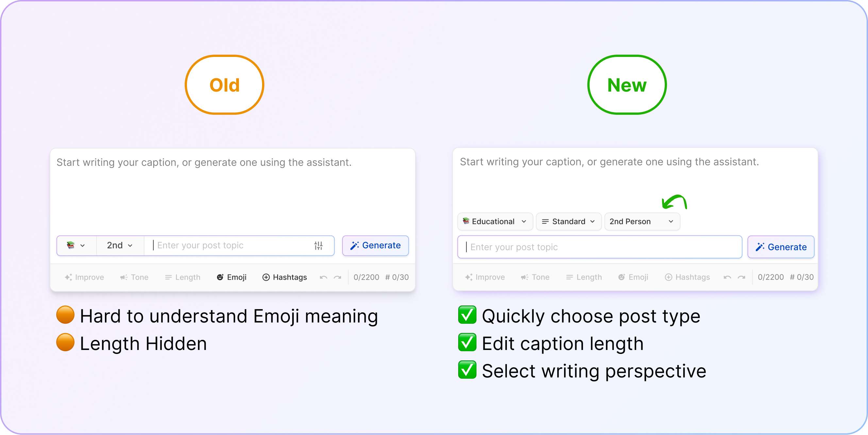The width and height of the screenshot is (868, 435).
Task: Click the undo arrow in the new panel toolbar
Action: click(727, 277)
